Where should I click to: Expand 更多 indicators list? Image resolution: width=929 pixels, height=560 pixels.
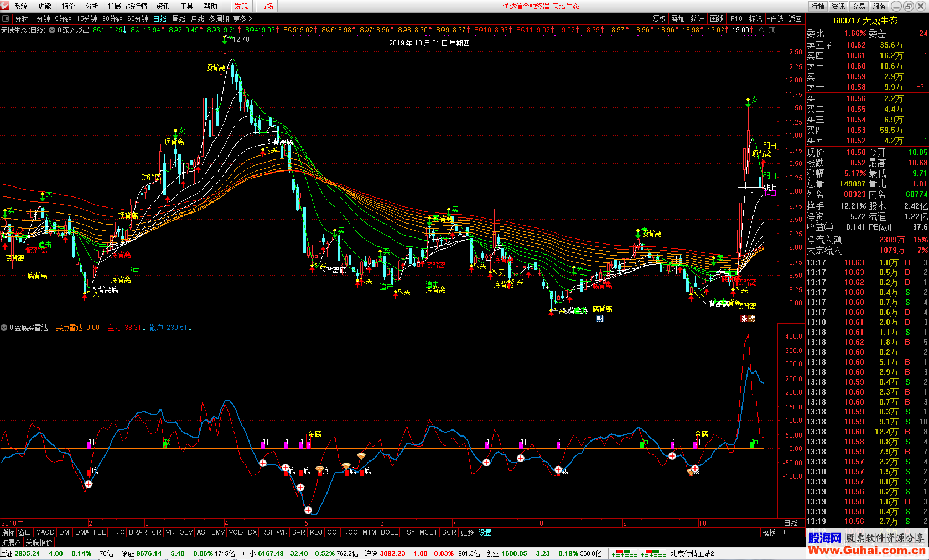point(467,532)
